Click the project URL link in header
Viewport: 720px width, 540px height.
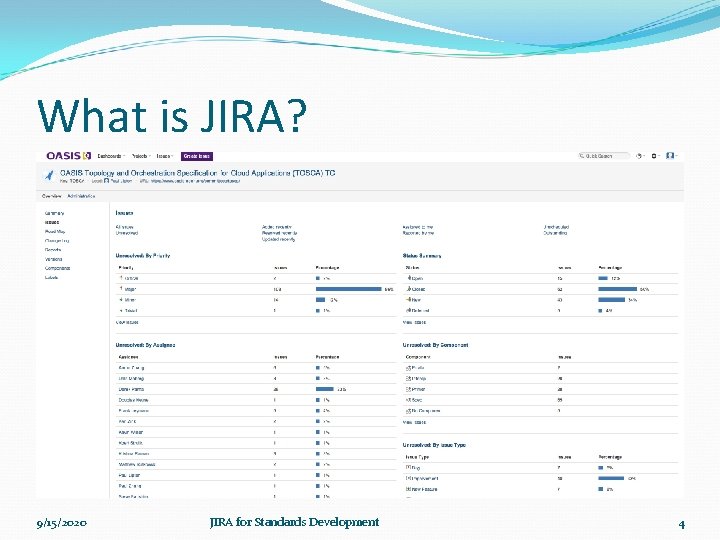point(194,181)
